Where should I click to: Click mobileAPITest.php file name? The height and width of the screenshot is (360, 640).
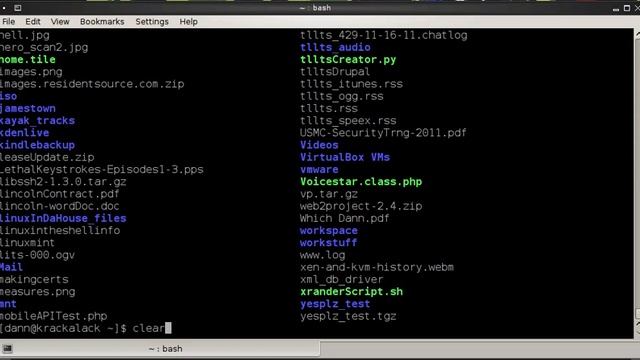coord(53,316)
